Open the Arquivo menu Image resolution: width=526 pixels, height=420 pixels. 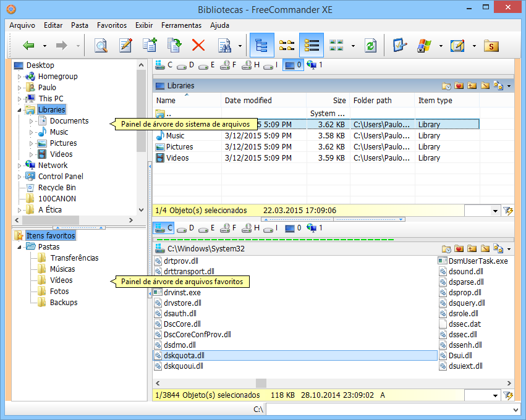click(22, 25)
